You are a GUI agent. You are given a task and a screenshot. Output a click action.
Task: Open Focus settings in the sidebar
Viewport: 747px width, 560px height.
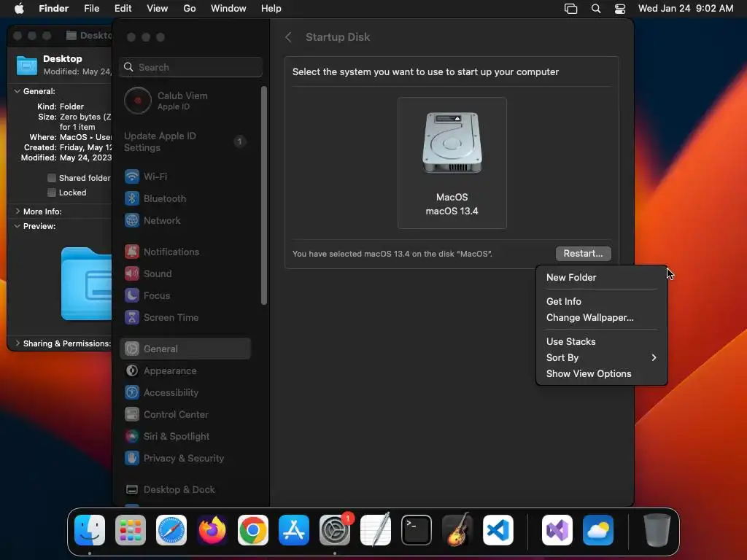pos(186,296)
